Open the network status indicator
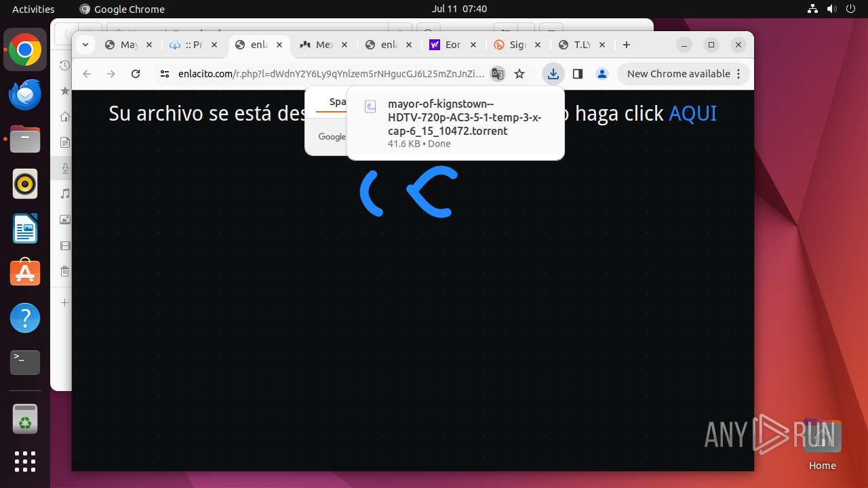868x488 pixels. coord(812,9)
